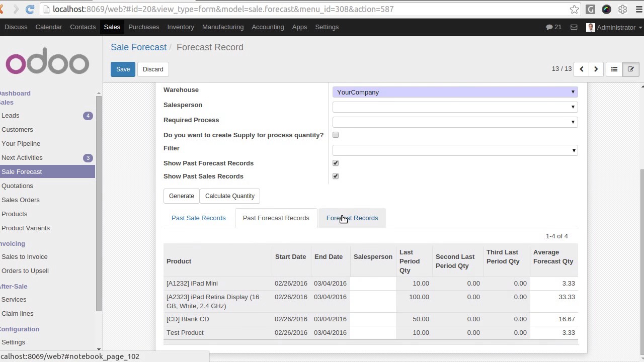Screen dimensions: 644x362
Task: Open the Filter dropdown
Action: tap(455, 150)
